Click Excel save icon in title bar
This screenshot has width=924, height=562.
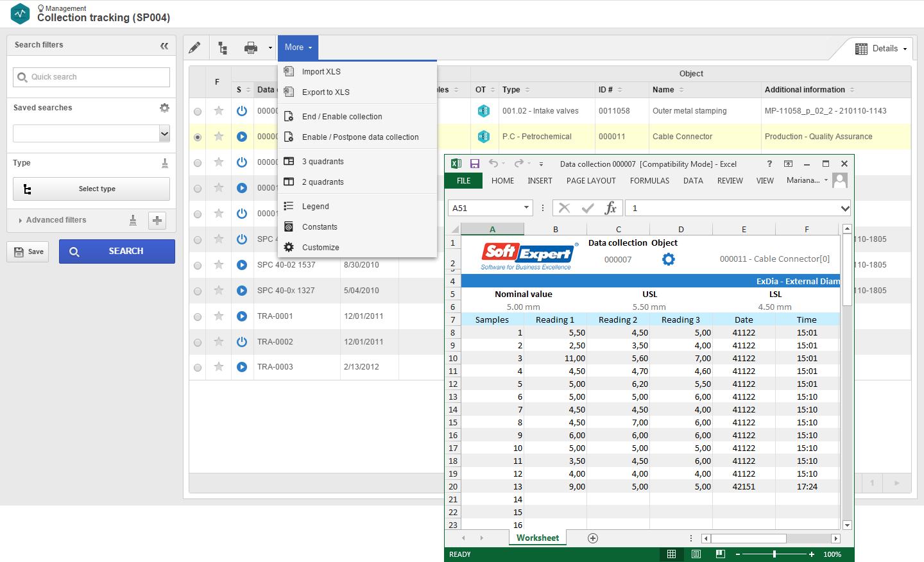[475, 164]
